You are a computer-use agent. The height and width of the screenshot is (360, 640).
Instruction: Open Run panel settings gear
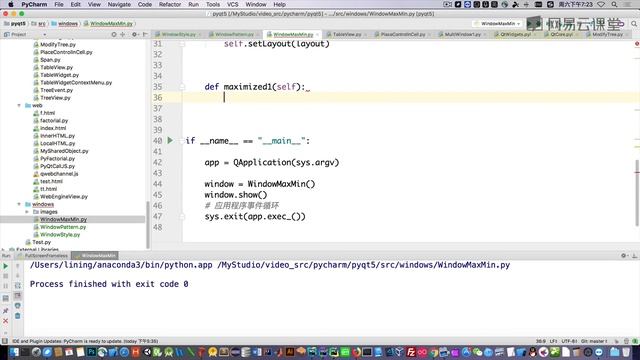(624, 256)
